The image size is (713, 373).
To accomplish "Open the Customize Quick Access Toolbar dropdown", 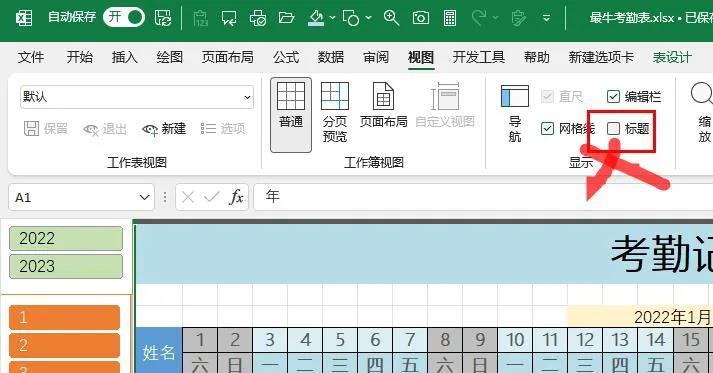I will (547, 18).
